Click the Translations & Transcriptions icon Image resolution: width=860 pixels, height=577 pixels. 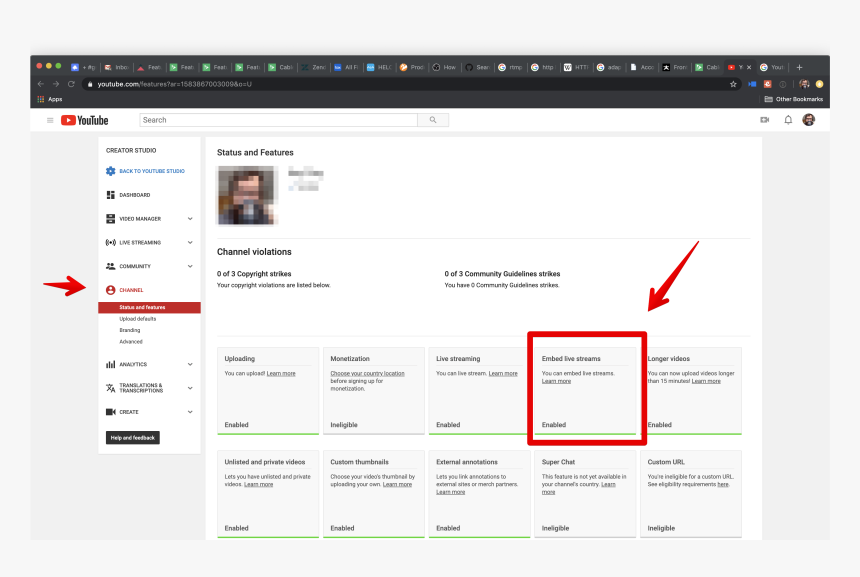(x=111, y=388)
